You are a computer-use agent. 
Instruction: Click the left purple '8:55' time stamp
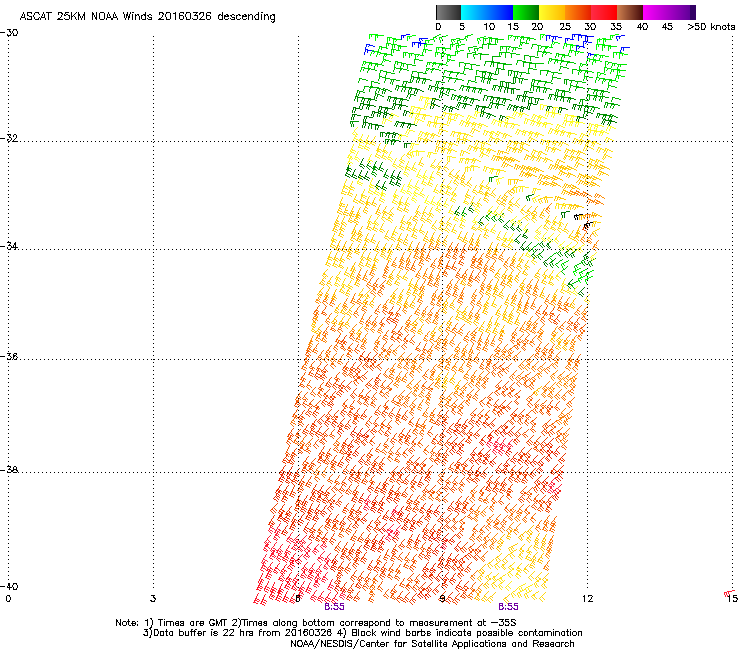334,607
